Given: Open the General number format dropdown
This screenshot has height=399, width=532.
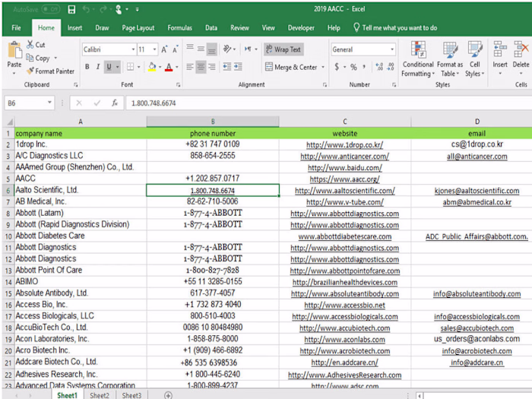Looking at the screenshot, I should click(x=392, y=49).
